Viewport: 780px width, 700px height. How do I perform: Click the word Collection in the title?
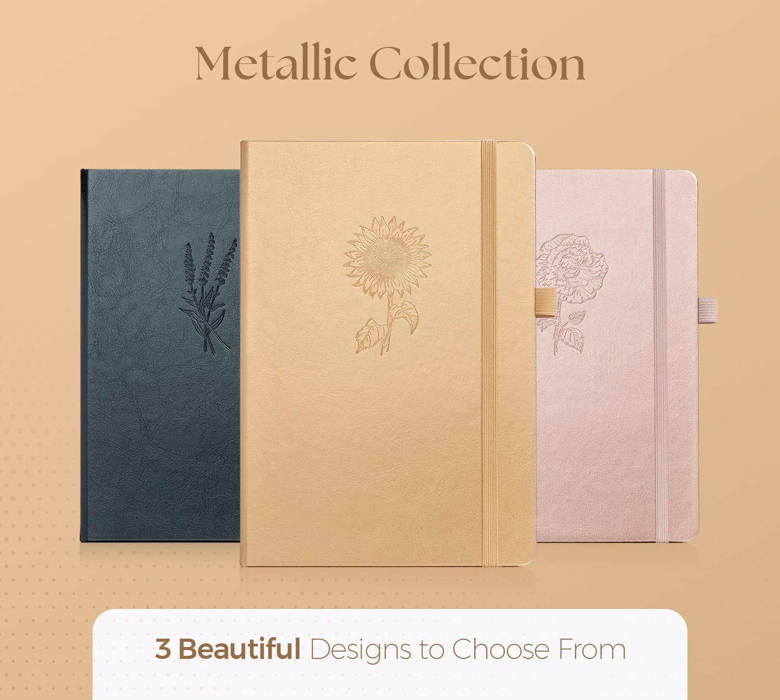[x=477, y=63]
